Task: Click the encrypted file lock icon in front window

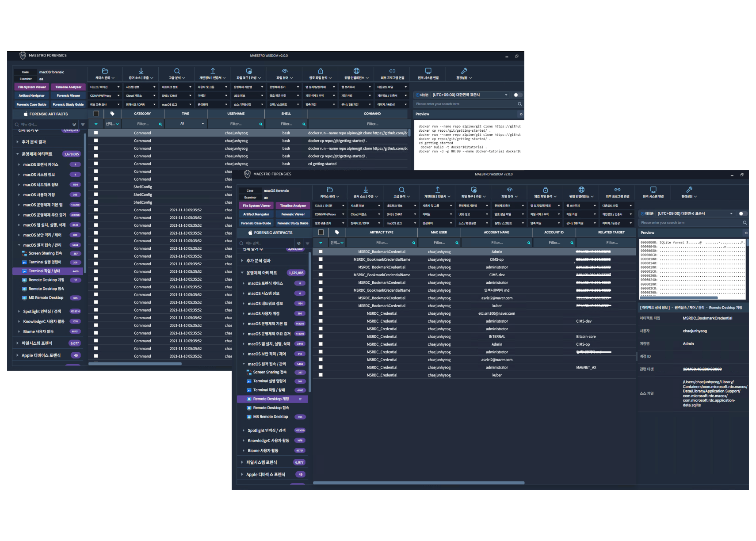Action: pyautogui.click(x=546, y=190)
